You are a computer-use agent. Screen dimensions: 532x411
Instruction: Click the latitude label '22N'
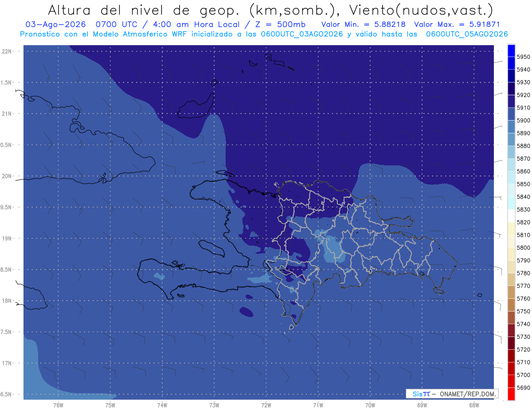tap(7, 51)
